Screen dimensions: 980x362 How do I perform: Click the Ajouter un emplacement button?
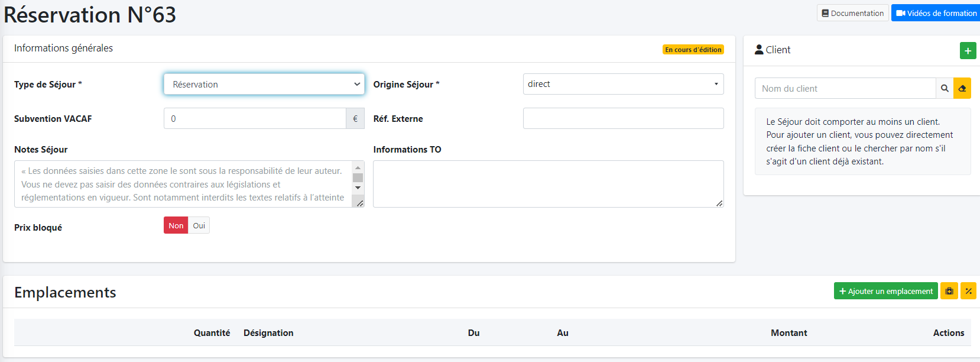pos(885,291)
